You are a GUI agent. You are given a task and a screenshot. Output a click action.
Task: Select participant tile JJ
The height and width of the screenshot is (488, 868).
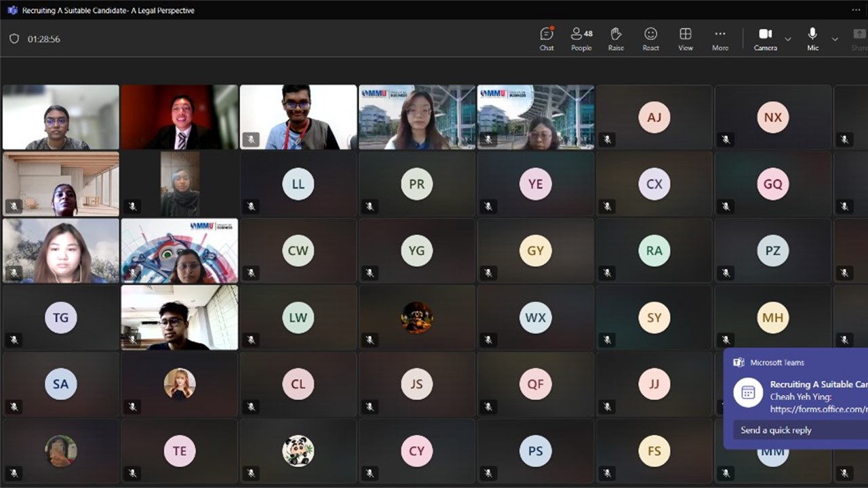point(654,384)
